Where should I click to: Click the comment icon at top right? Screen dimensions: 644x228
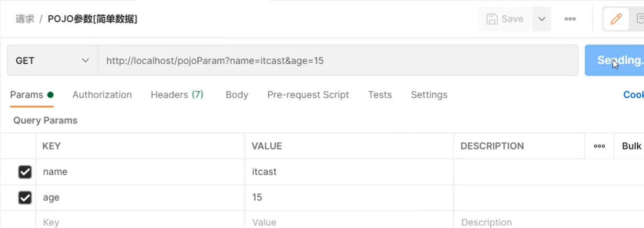coord(640,19)
